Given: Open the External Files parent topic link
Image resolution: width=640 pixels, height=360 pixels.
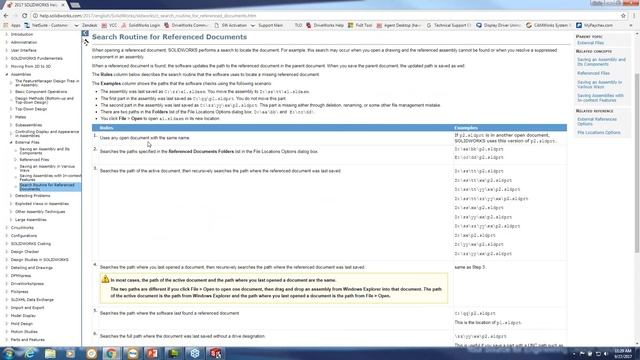Looking at the screenshot, I should (x=590, y=43).
